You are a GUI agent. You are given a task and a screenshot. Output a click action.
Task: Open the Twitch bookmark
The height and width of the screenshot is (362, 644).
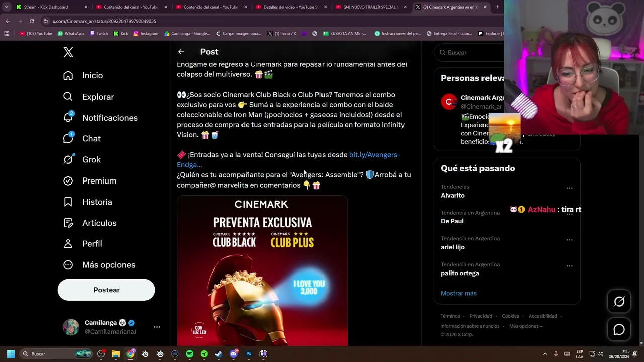(x=99, y=34)
